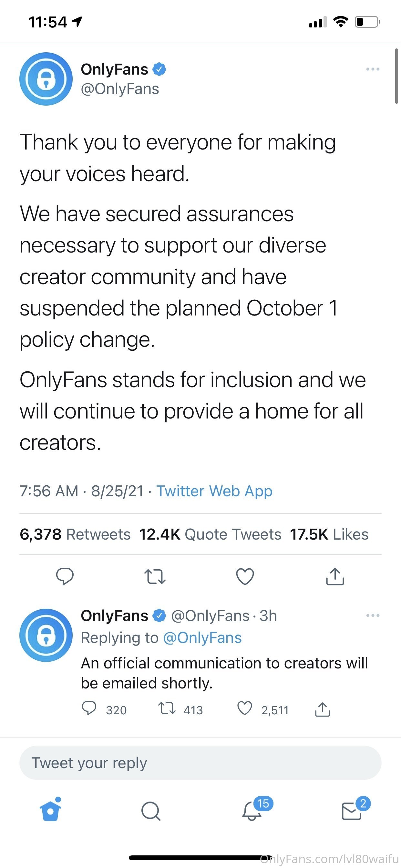Go to the Home tab
The width and height of the screenshot is (401, 868).
pos(51,811)
